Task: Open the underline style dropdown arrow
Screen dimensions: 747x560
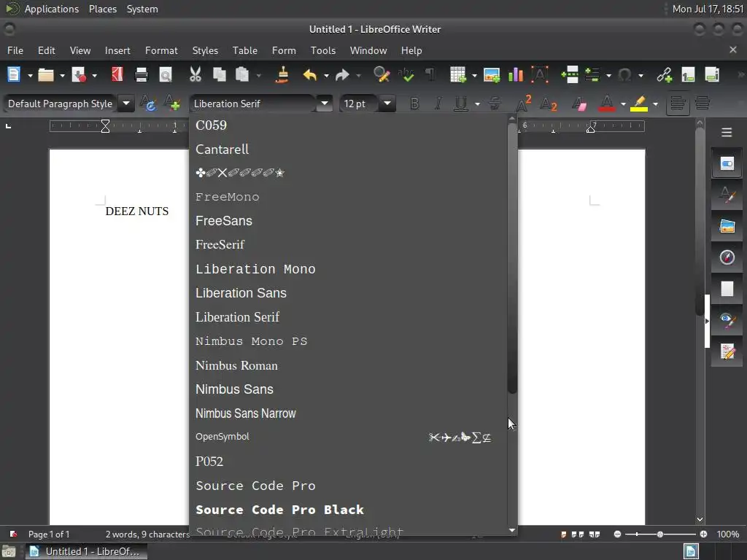Action: click(x=477, y=104)
